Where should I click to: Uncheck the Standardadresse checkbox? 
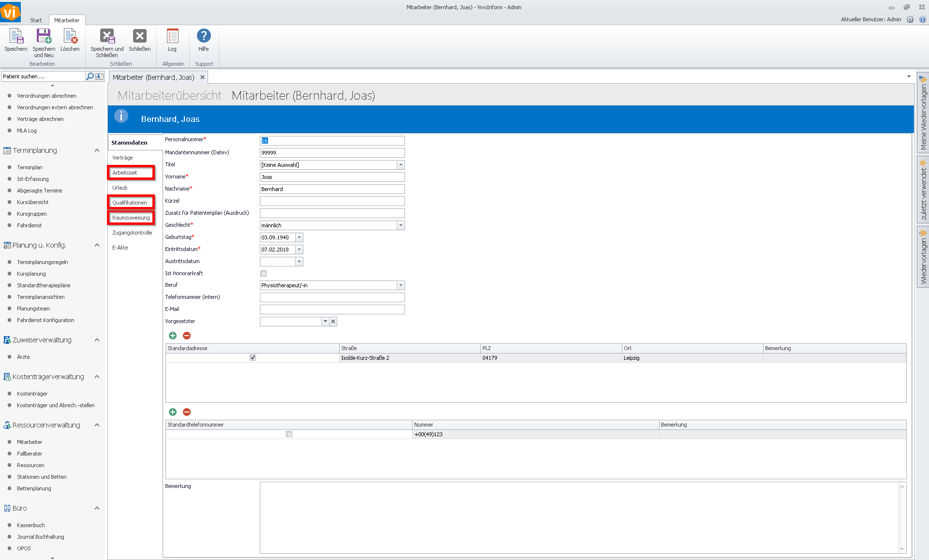click(253, 358)
